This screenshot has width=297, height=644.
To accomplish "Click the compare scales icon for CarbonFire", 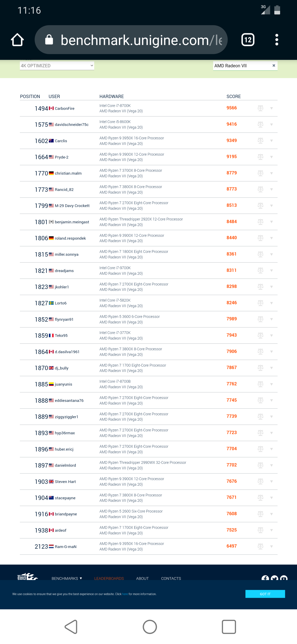I will (x=260, y=108).
